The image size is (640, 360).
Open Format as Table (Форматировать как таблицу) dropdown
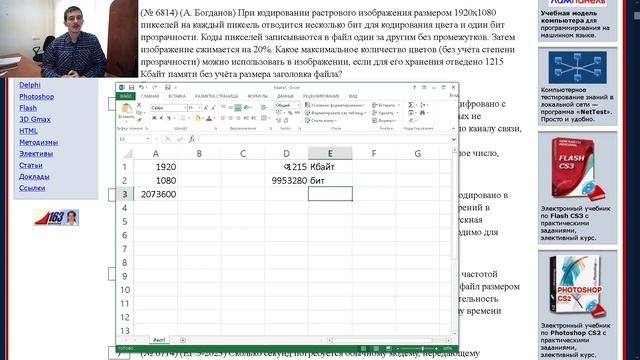pos(336,113)
